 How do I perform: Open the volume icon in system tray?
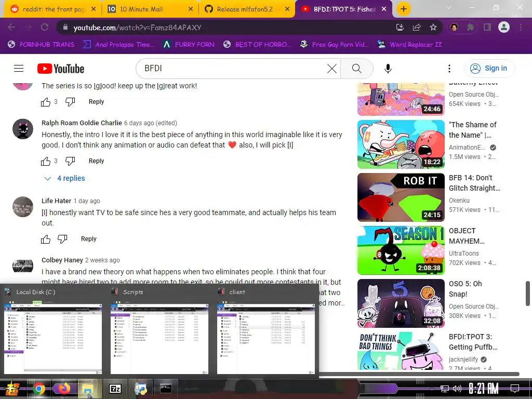pos(457,389)
